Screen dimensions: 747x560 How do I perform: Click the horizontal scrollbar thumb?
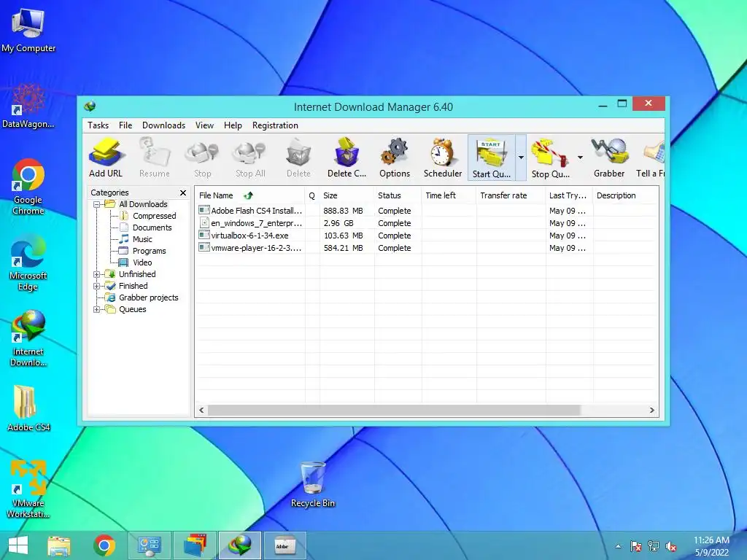[394, 410]
